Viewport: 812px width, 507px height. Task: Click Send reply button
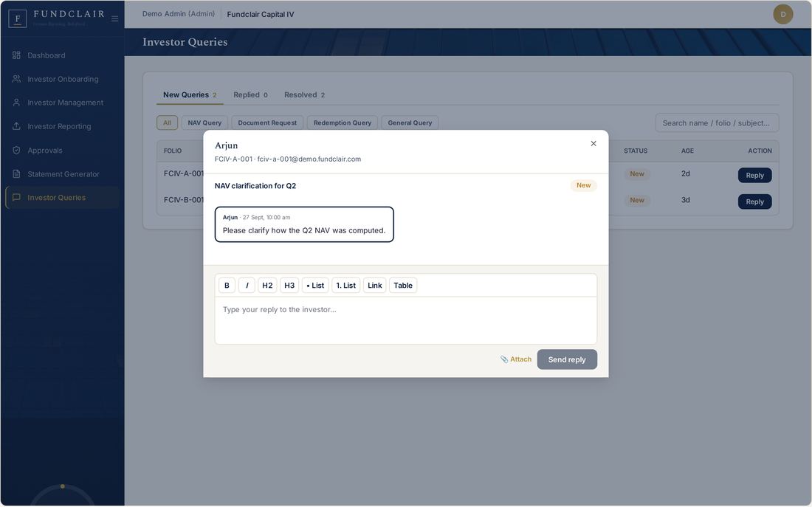[x=567, y=359]
